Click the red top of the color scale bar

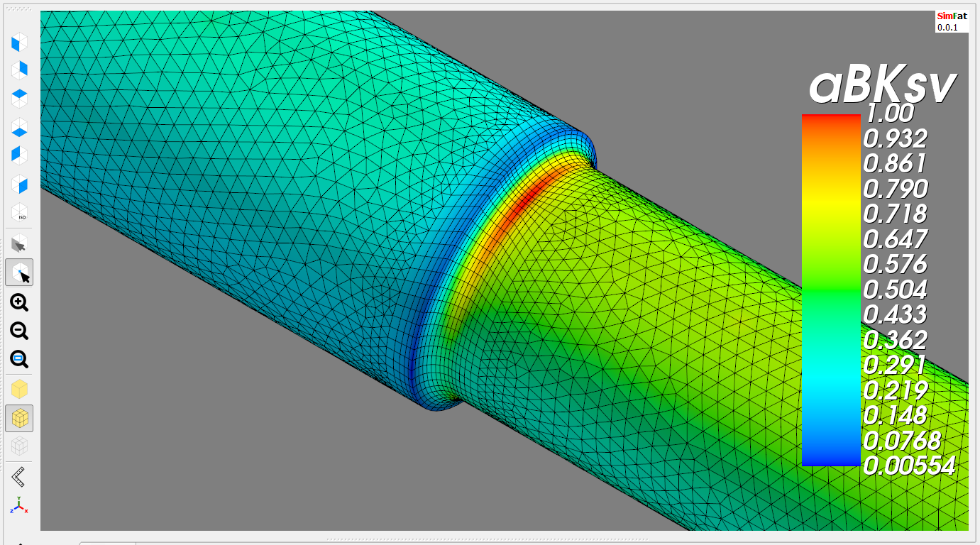coord(830,122)
